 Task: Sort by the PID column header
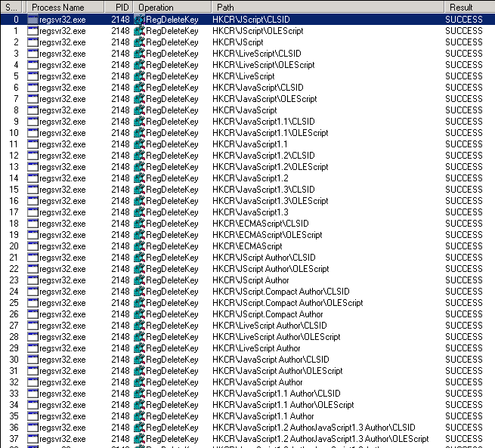pyautogui.click(x=122, y=7)
